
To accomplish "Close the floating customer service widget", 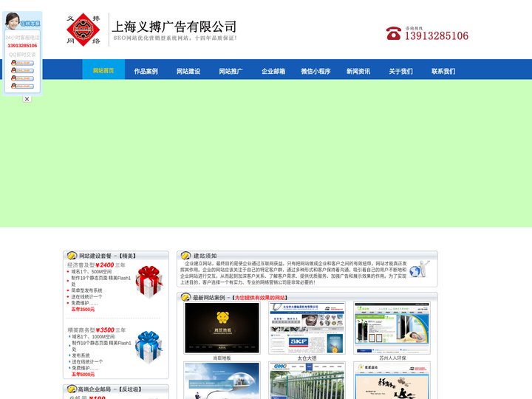I will click(x=27, y=99).
